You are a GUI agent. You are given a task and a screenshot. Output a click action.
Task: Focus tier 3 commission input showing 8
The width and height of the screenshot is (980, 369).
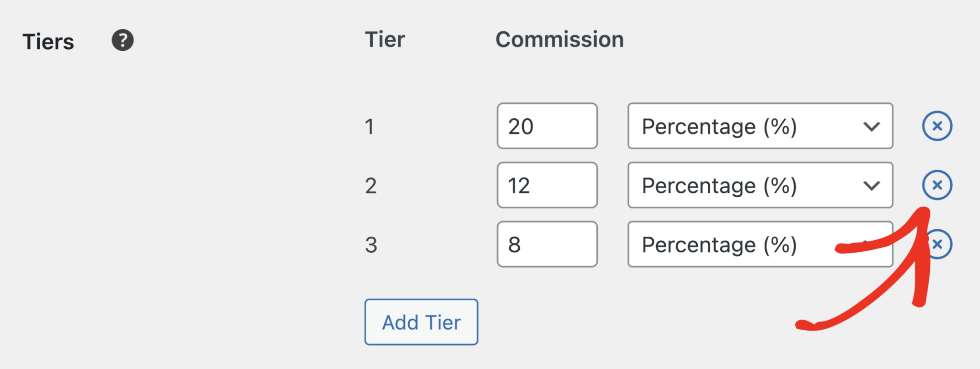547,244
